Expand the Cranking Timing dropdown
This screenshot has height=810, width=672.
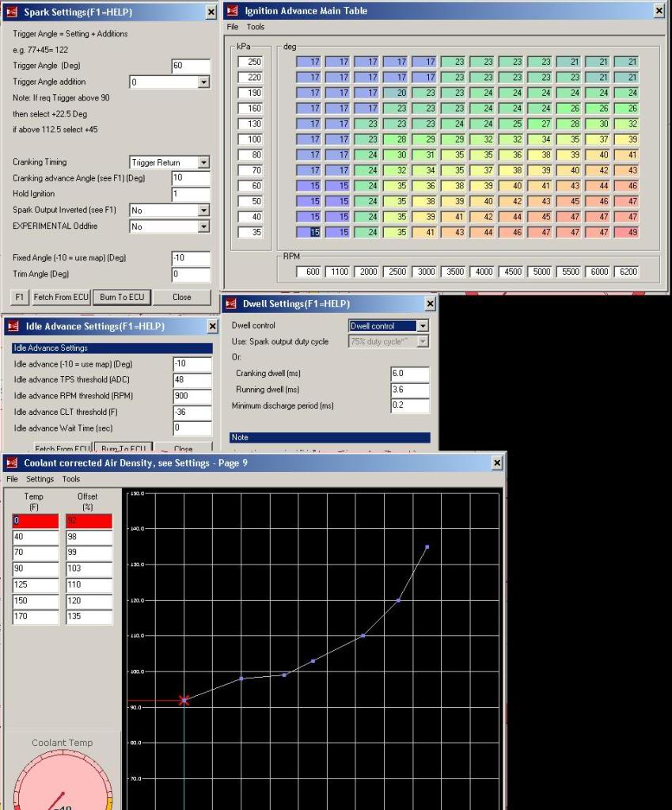[x=203, y=162]
